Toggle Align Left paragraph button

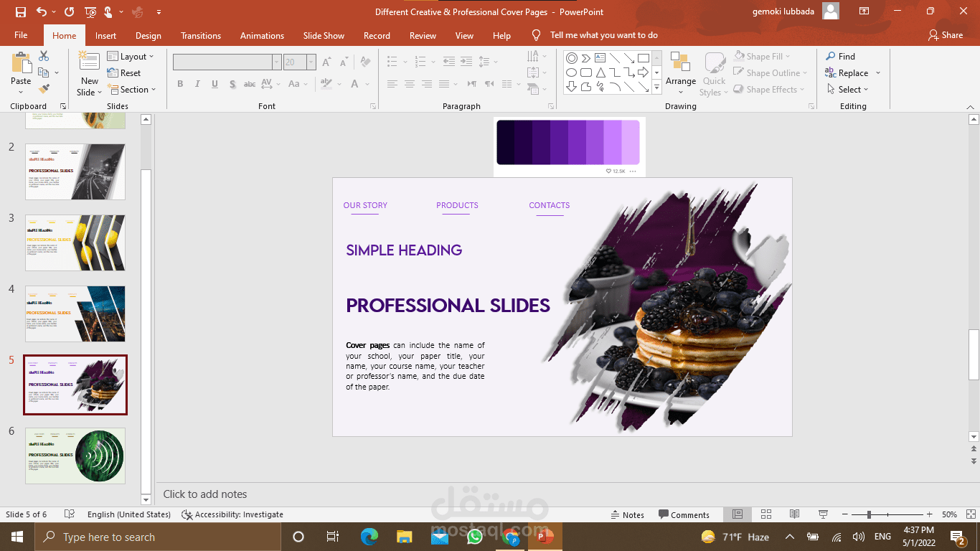pos(392,84)
